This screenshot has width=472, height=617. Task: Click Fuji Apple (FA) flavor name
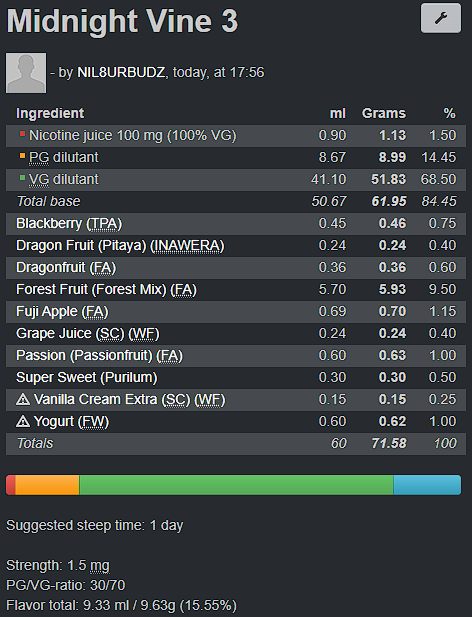click(62, 312)
